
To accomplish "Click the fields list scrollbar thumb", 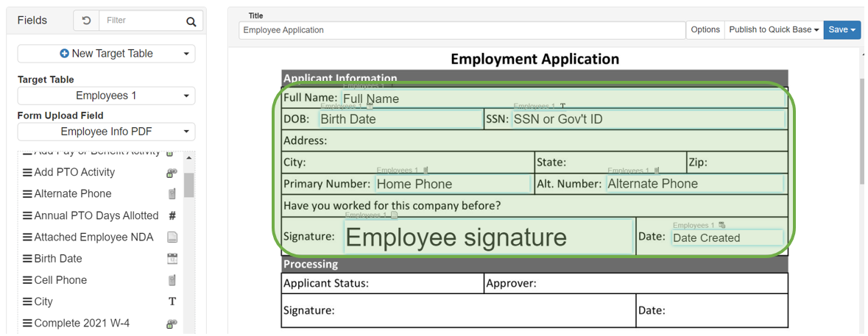I will click(189, 185).
